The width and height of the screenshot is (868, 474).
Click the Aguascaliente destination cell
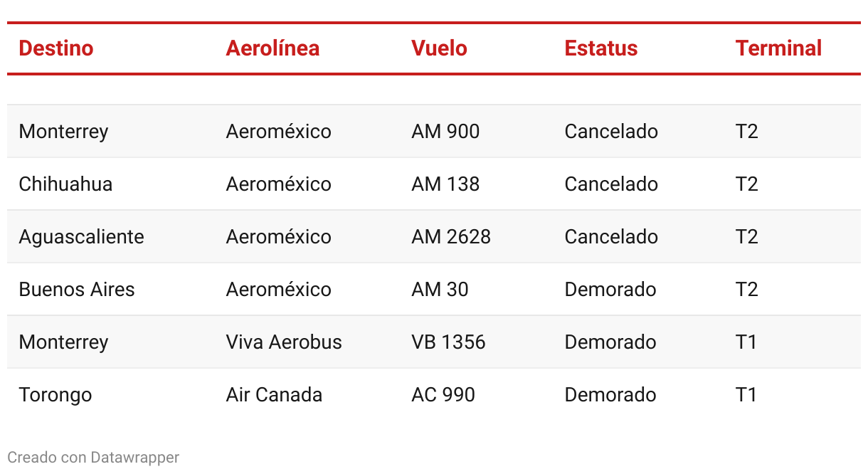pyautogui.click(x=81, y=237)
